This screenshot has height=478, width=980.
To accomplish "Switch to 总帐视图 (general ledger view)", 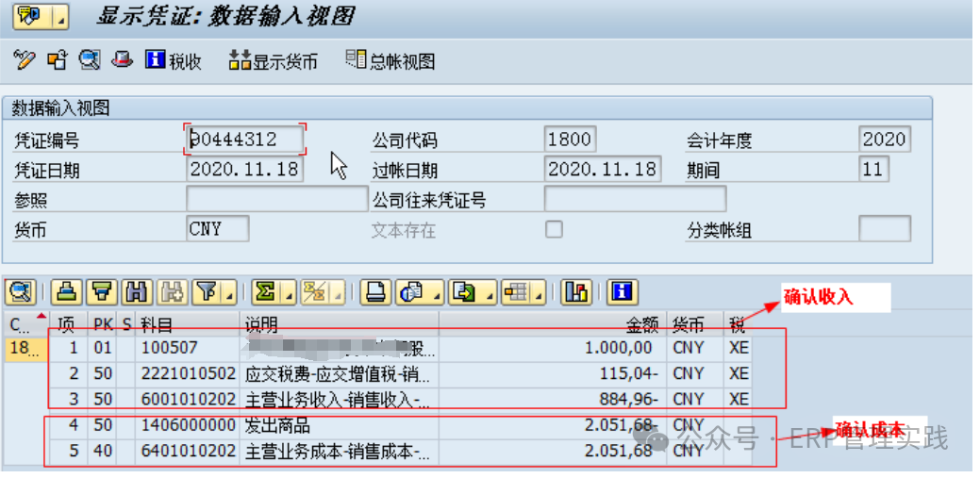I will coord(390,61).
